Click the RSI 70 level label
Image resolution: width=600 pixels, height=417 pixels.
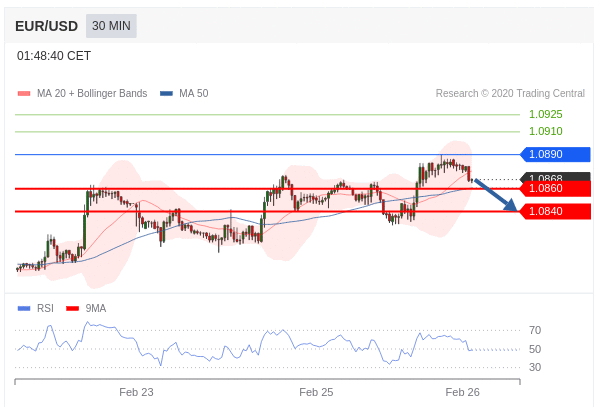click(x=535, y=330)
